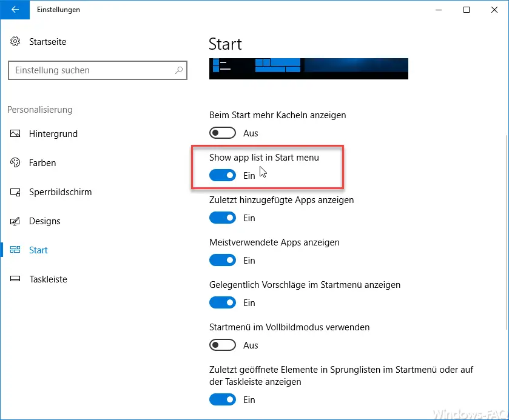Select Farben in the Personalisierung list

[x=42, y=163]
